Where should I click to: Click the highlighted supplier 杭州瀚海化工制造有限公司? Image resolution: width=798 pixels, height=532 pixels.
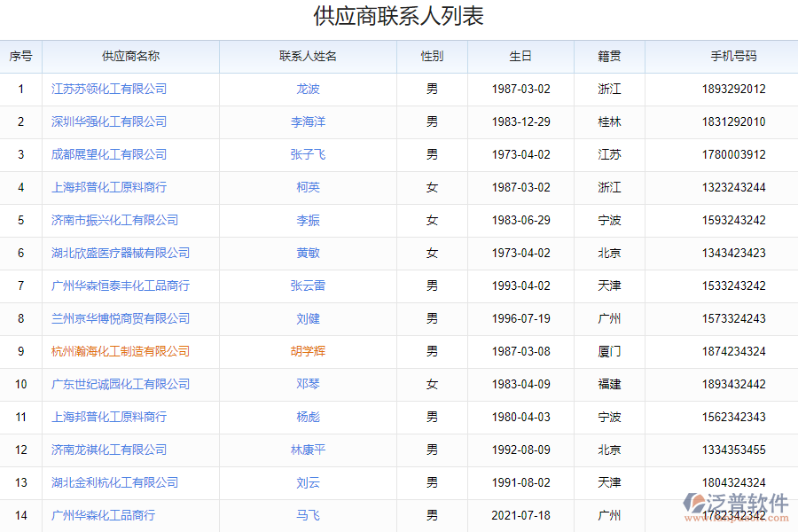[121, 351]
